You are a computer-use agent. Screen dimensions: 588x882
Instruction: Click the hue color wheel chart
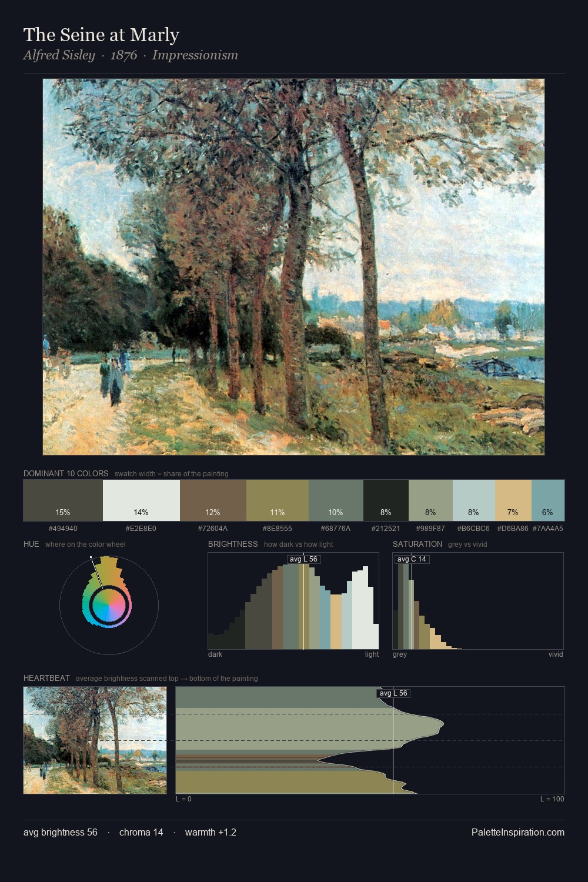(109, 605)
